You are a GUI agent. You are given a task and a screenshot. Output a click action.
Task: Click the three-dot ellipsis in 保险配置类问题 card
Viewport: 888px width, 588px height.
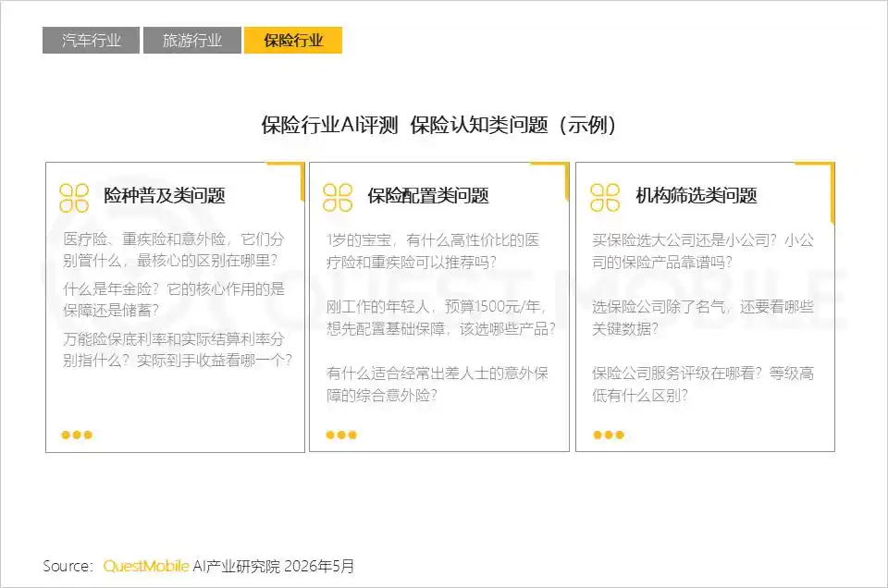coord(341,435)
